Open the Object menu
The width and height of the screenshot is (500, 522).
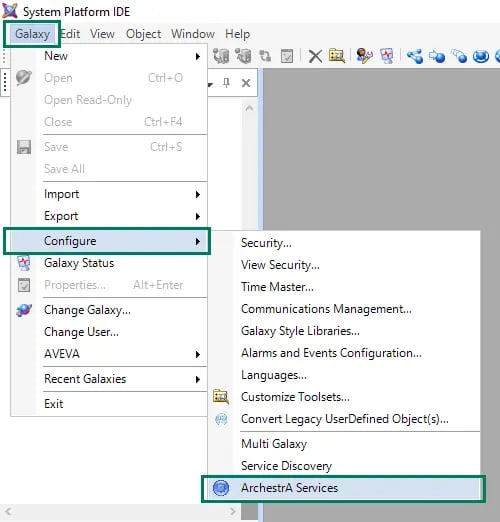click(143, 34)
